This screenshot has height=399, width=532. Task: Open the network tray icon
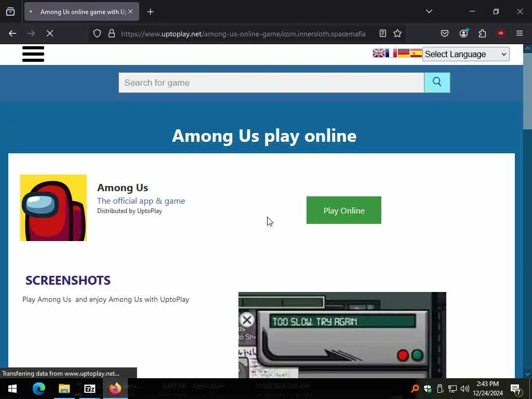click(453, 389)
